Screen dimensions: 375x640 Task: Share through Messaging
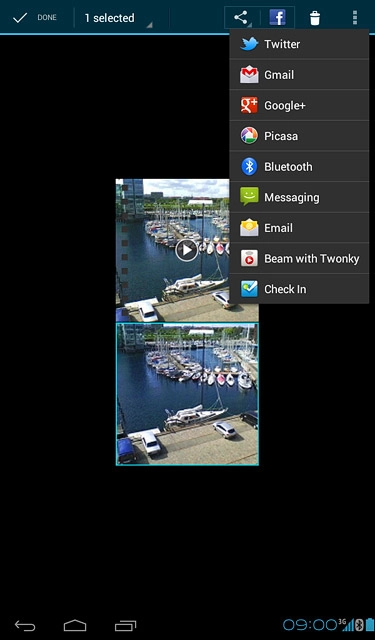(300, 197)
